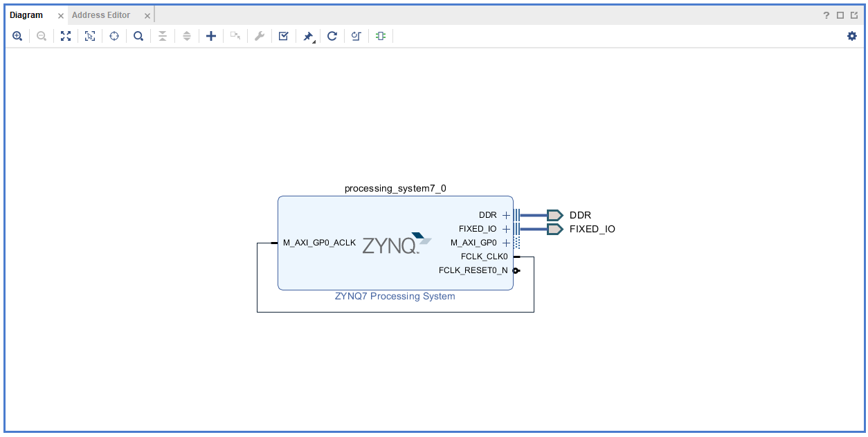The width and height of the screenshot is (868, 437).
Task: Select the Diagram tab
Action: 26,15
